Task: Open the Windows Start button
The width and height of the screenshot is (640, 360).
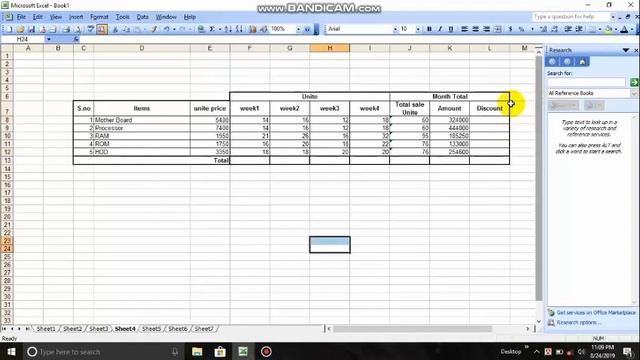Action: coord(11,351)
